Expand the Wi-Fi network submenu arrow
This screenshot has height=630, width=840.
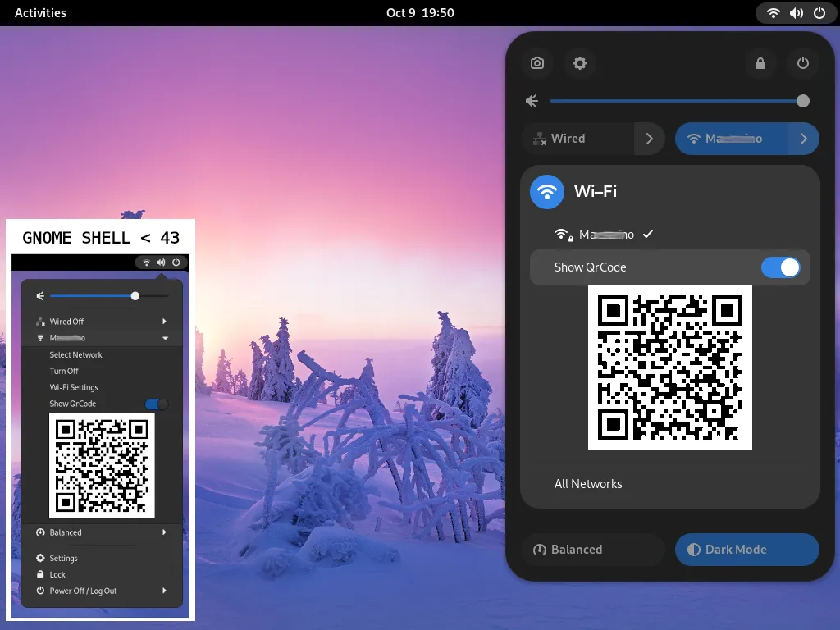pyautogui.click(x=803, y=139)
